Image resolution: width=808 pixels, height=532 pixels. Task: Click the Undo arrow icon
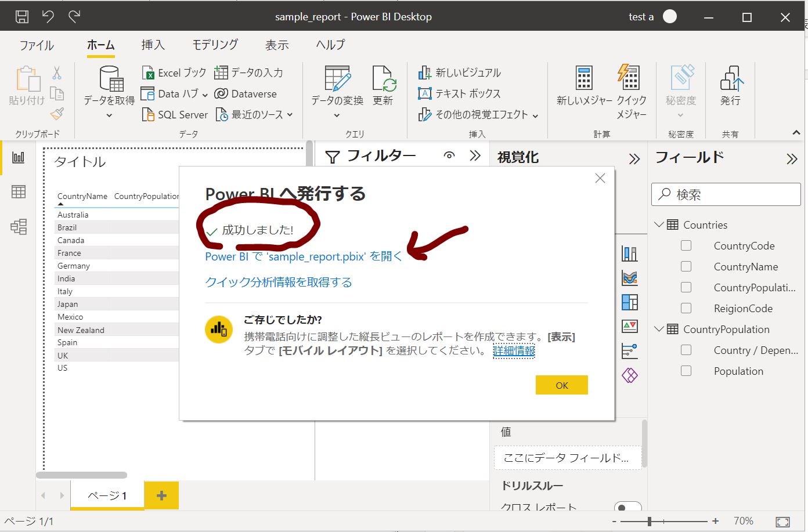point(48,17)
